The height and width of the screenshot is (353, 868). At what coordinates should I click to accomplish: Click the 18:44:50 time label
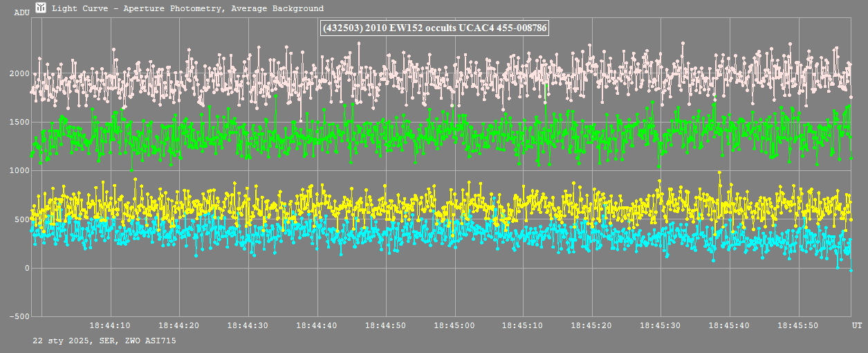point(385,325)
